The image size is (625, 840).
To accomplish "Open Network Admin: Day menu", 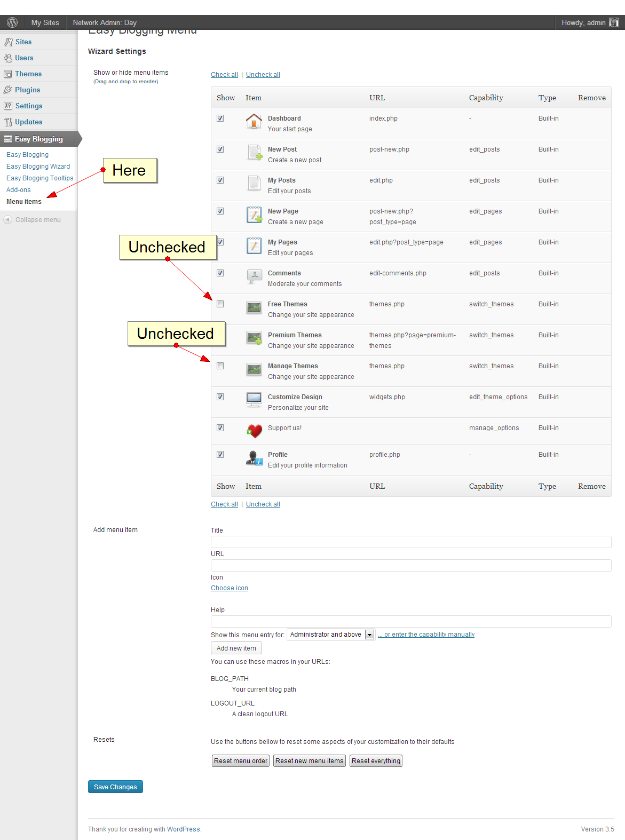I will [x=105, y=22].
